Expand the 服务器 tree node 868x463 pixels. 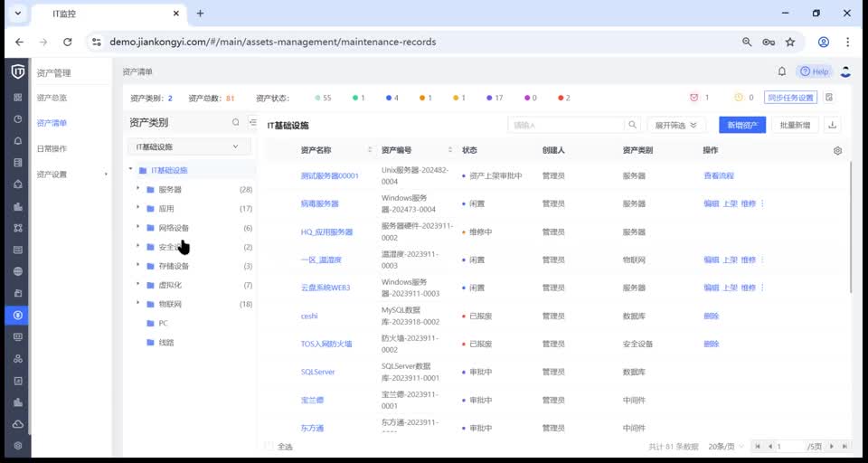pyautogui.click(x=138, y=189)
